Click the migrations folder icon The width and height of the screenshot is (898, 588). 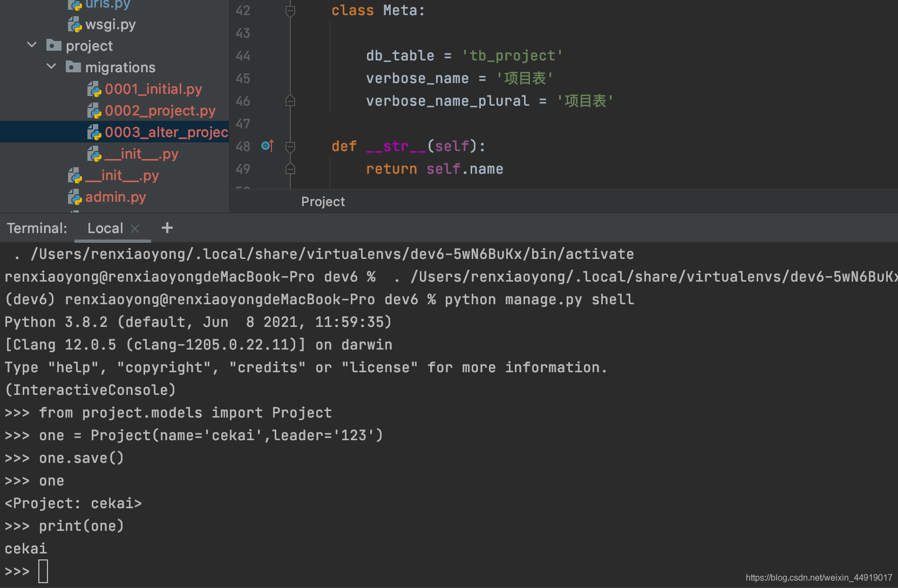[73, 66]
